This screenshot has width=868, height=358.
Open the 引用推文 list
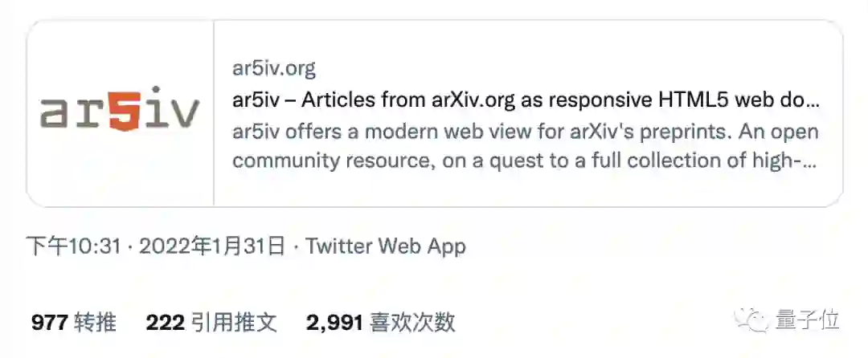pos(234,322)
